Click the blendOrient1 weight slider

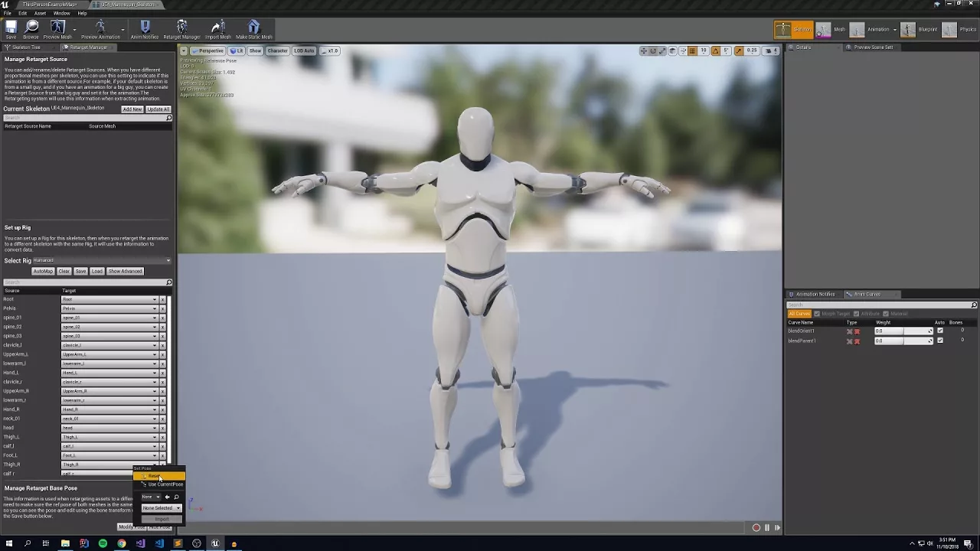pyautogui.click(x=903, y=331)
